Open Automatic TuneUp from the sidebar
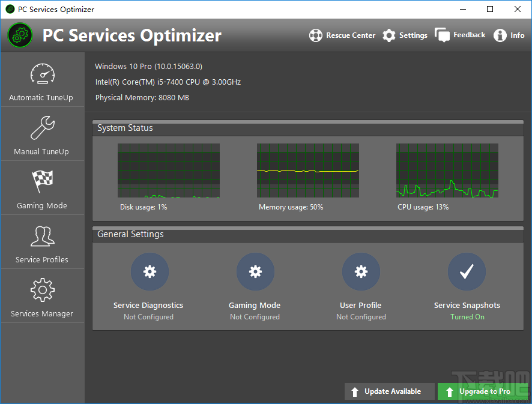 click(42, 80)
